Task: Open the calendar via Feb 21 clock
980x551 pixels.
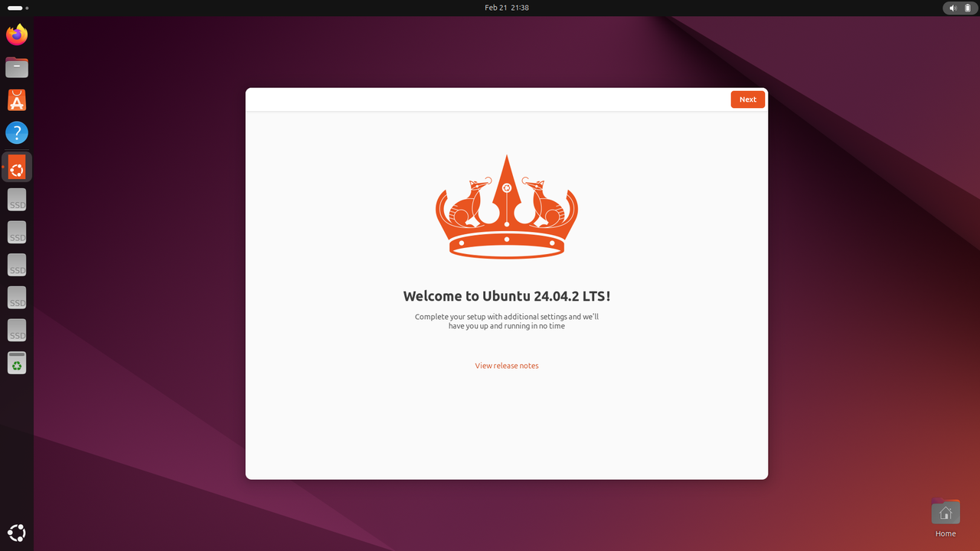Action: tap(507, 8)
